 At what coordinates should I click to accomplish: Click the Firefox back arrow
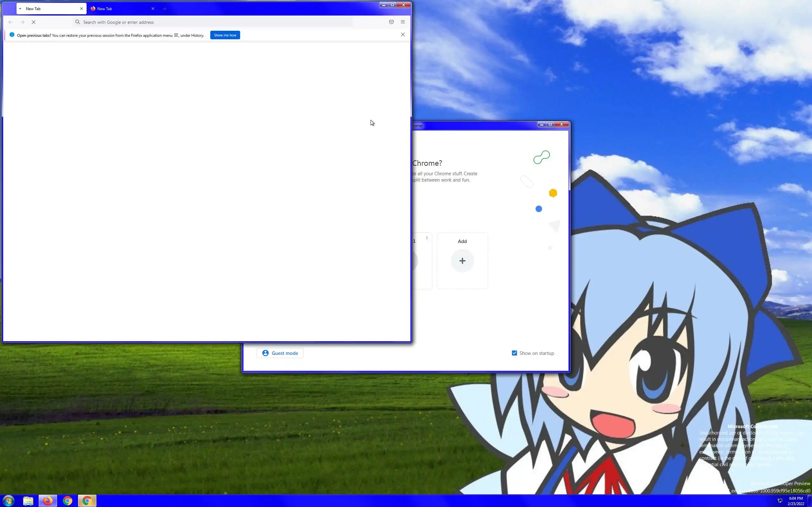point(11,22)
